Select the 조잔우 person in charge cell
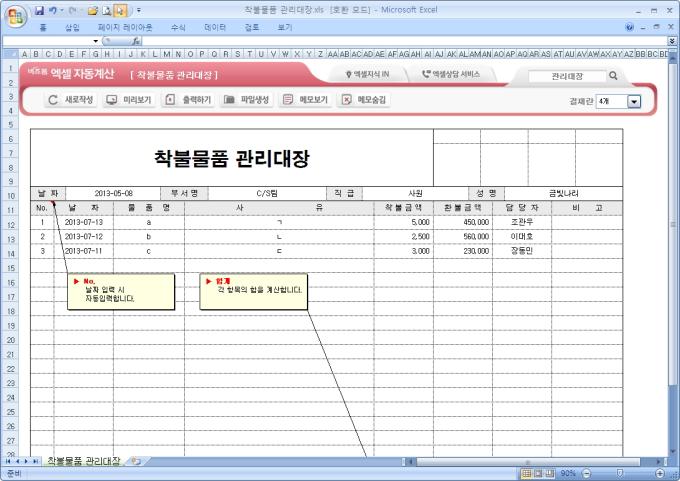Image resolution: width=680 pixels, height=481 pixels. (x=522, y=222)
